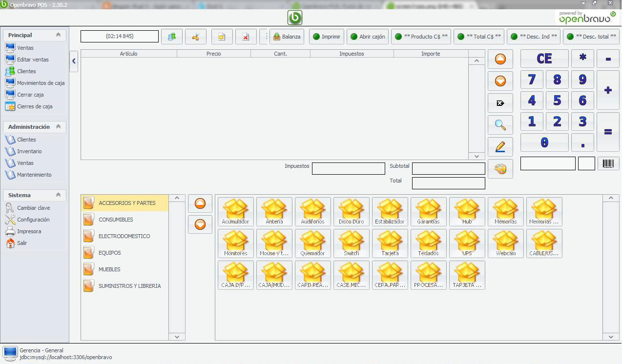This screenshot has height=364, width=622.
Task: Click the discard line black arrow icon
Action: click(x=500, y=102)
